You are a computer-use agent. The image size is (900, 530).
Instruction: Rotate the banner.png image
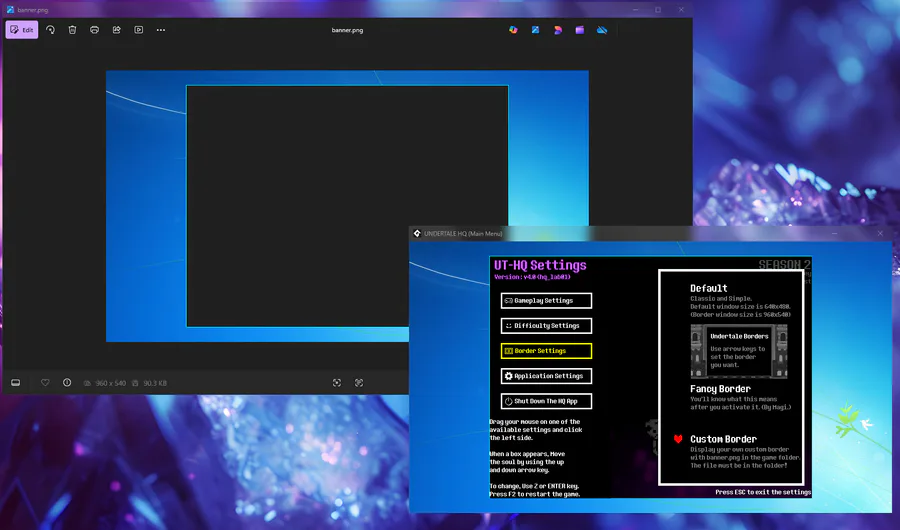(51, 30)
